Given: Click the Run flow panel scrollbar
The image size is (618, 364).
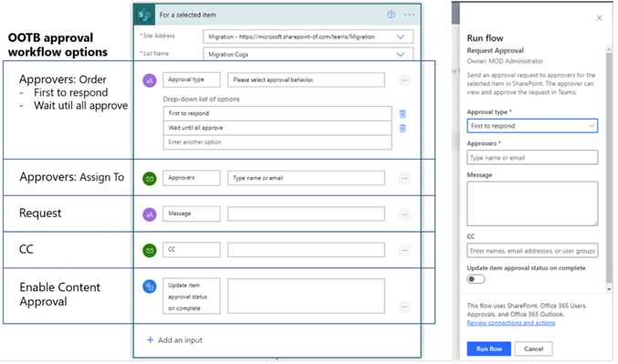Looking at the screenshot, I should [609, 168].
